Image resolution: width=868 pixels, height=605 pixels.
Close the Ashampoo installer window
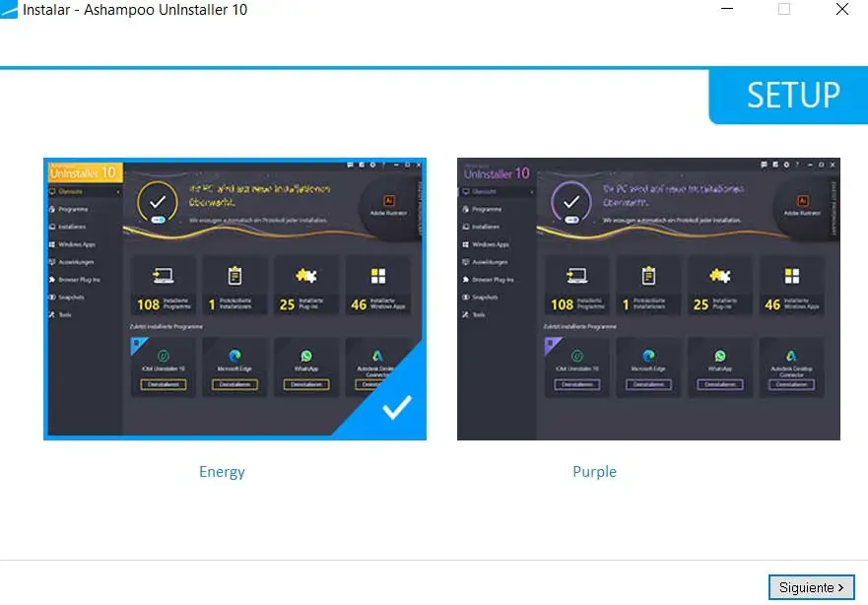(842, 9)
